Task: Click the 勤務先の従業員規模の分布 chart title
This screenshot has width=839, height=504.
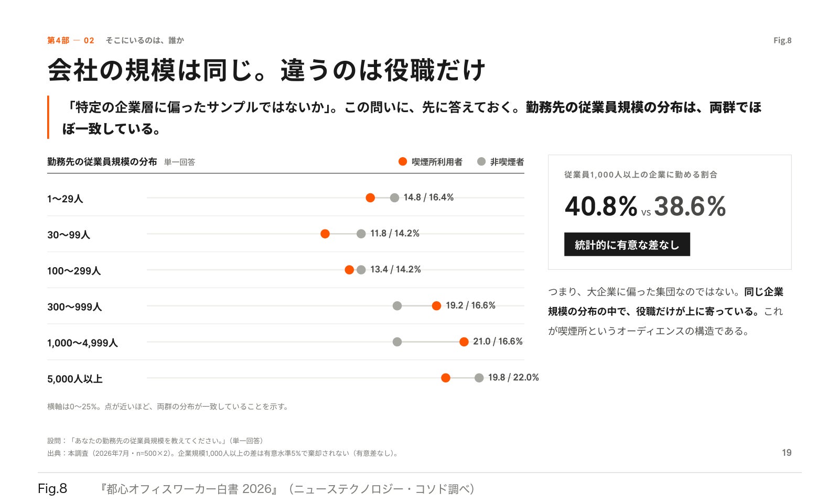Action: click(x=102, y=162)
